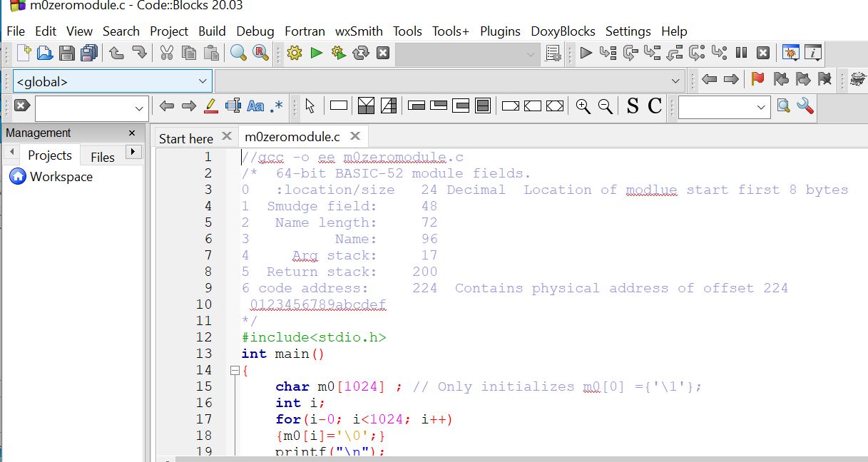868x462 pixels.
Task: Start the debugger with the Debug/Continue arrow
Action: point(586,53)
